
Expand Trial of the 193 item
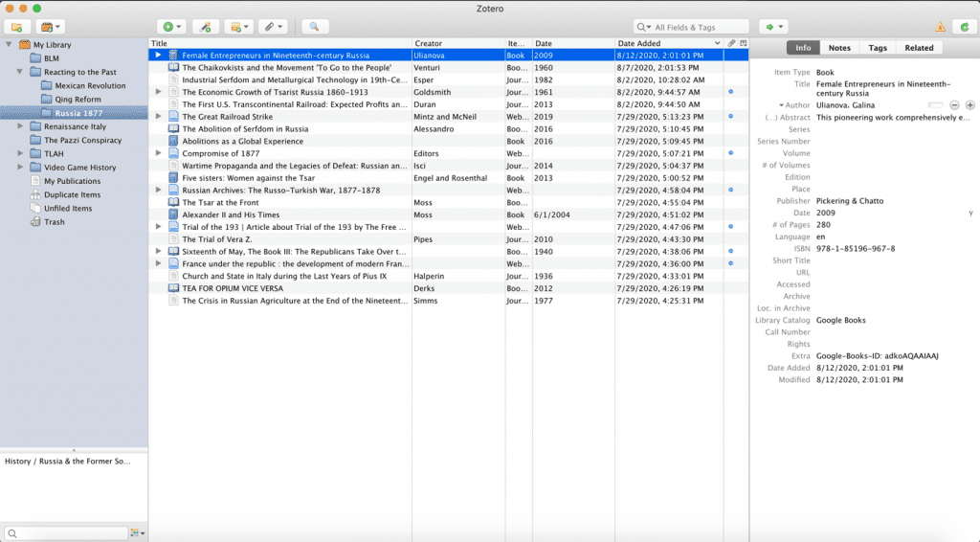pyautogui.click(x=158, y=227)
